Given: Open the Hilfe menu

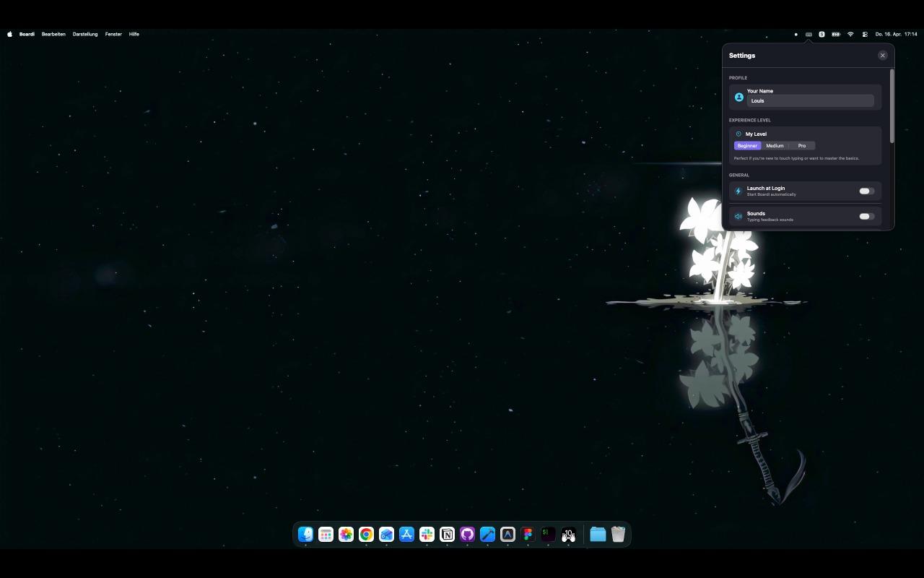Looking at the screenshot, I should click(x=134, y=34).
